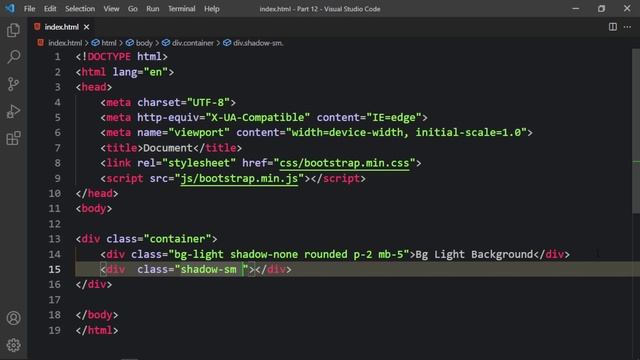Image resolution: width=640 pixels, height=360 pixels.
Task: Open the Manage gear icon
Action: coord(13,345)
